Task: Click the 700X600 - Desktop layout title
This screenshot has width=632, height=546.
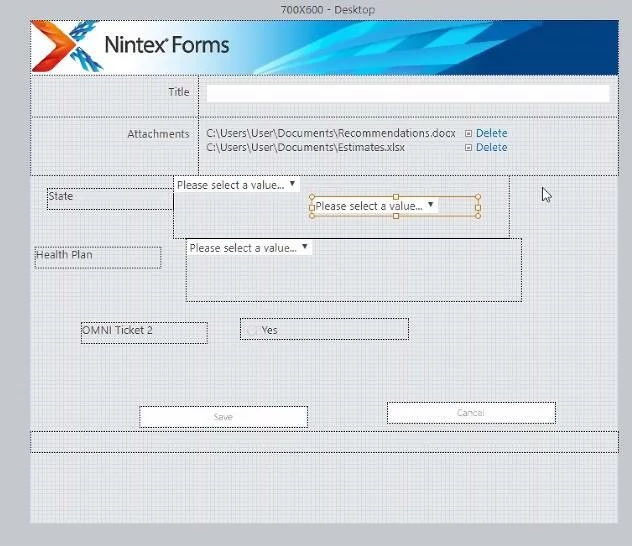Action: click(328, 9)
